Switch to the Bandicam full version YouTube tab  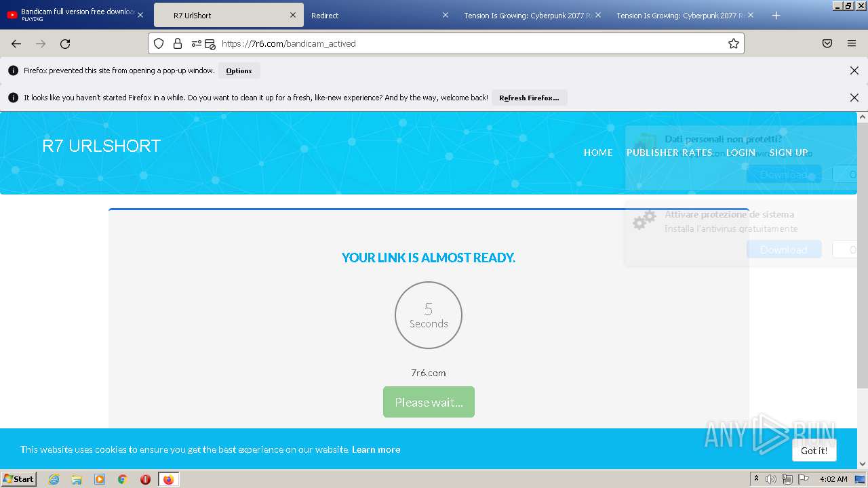(75, 15)
